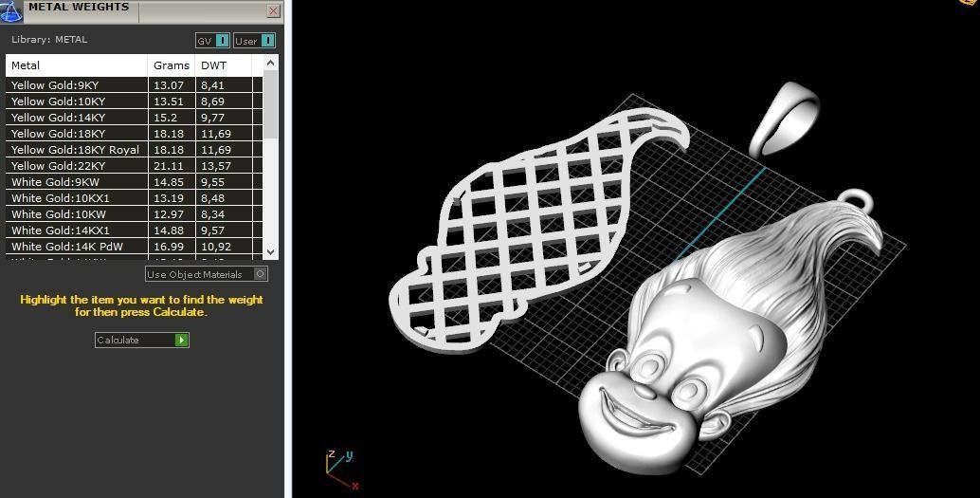Click the metal list scrollbar thumb

coord(270,103)
